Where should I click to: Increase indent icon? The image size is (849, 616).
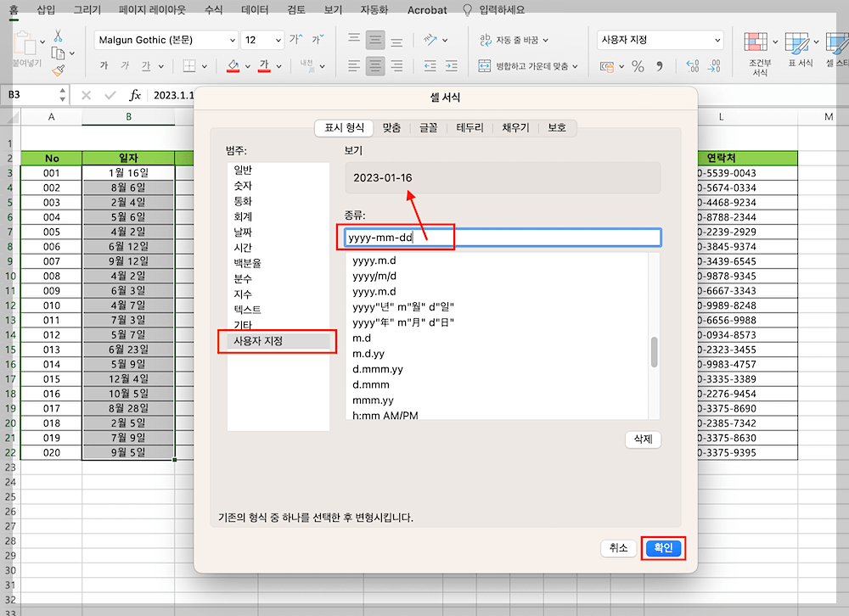[452, 66]
